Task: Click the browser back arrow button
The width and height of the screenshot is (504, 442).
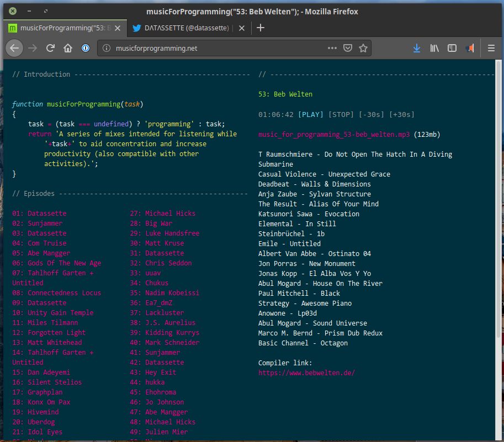Action: click(14, 48)
